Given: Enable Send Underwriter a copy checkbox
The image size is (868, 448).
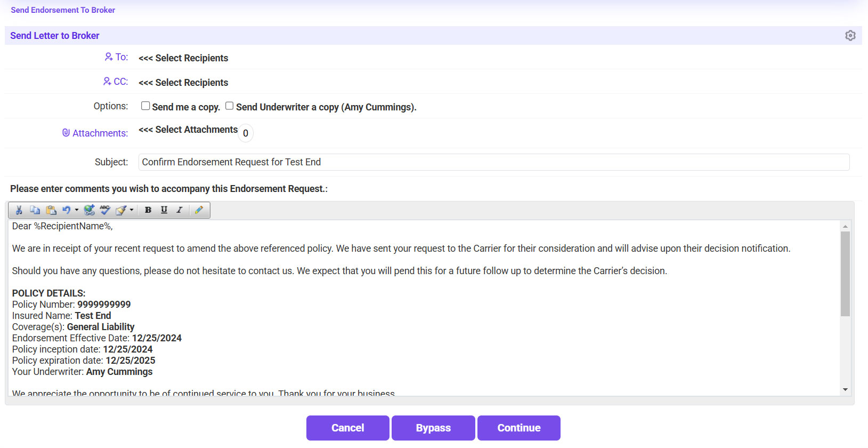Looking at the screenshot, I should coord(229,106).
